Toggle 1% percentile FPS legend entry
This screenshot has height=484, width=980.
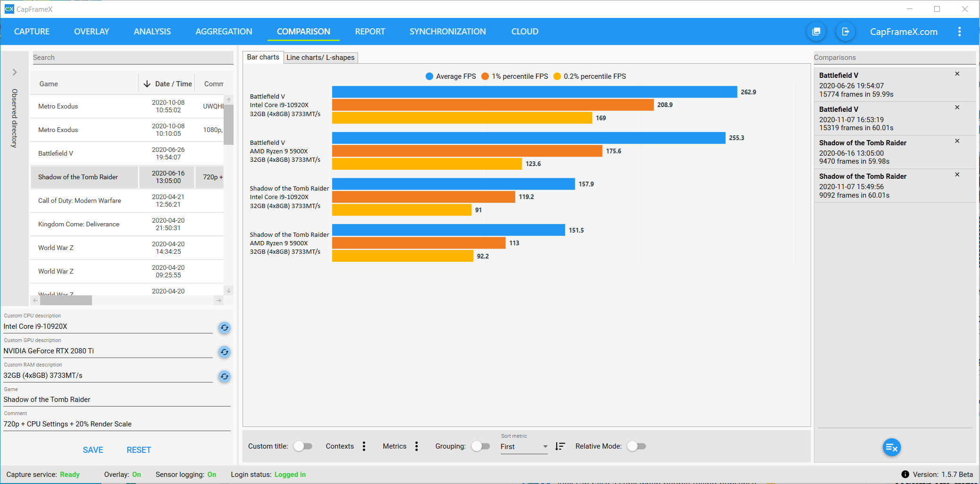514,76
